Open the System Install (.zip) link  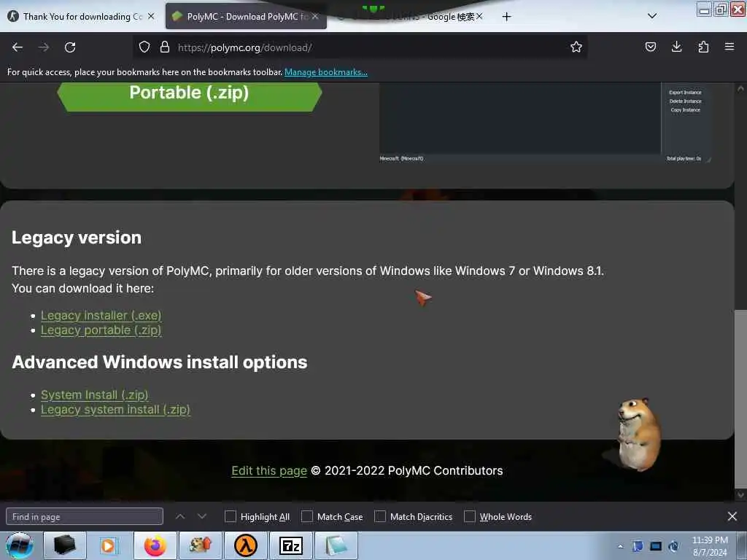point(94,395)
